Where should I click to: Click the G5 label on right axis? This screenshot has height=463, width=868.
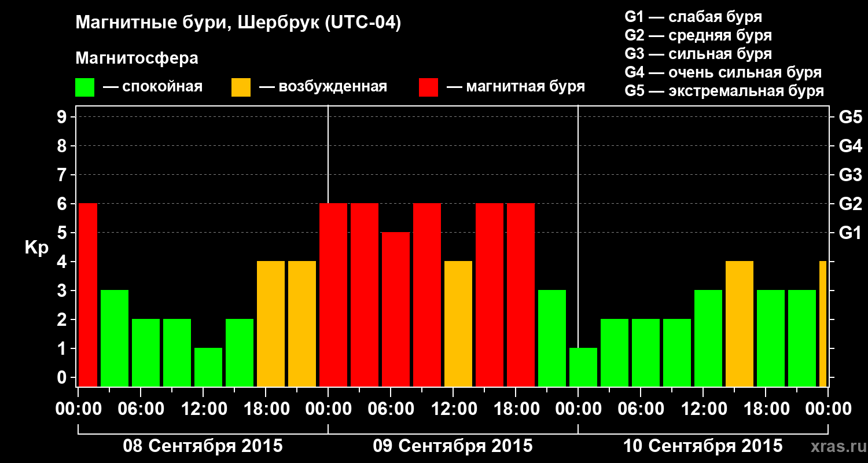tap(850, 117)
